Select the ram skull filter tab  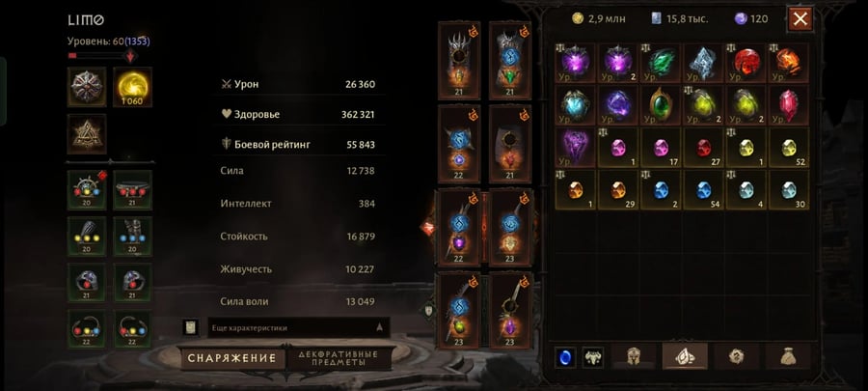(593, 357)
